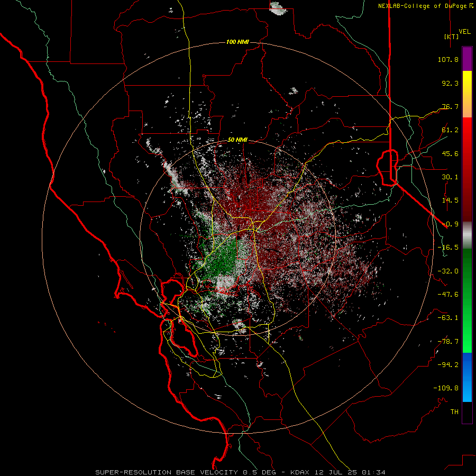Image resolution: width=476 pixels, height=476 pixels.
Task: Click the 30.1 legend value
Action: pos(450,177)
